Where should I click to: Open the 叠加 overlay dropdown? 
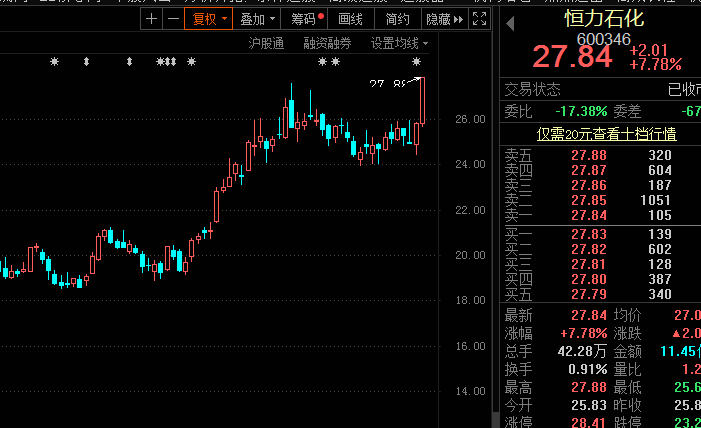tap(257, 19)
